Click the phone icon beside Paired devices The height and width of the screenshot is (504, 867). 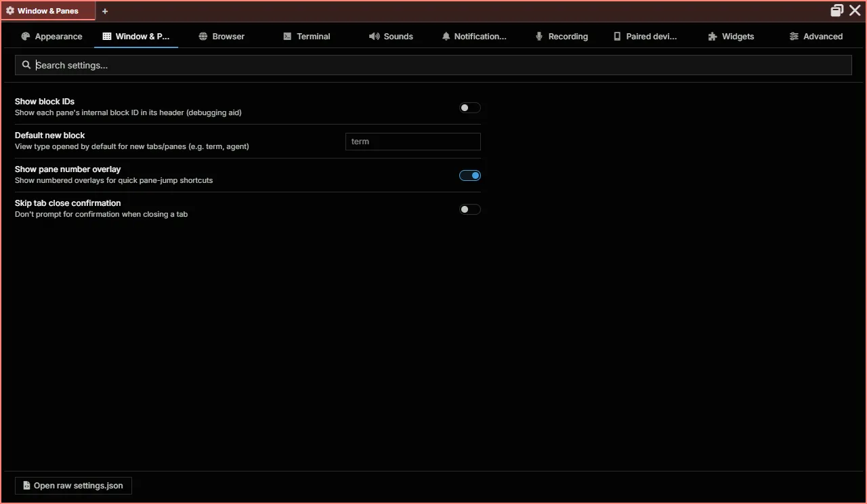(617, 37)
